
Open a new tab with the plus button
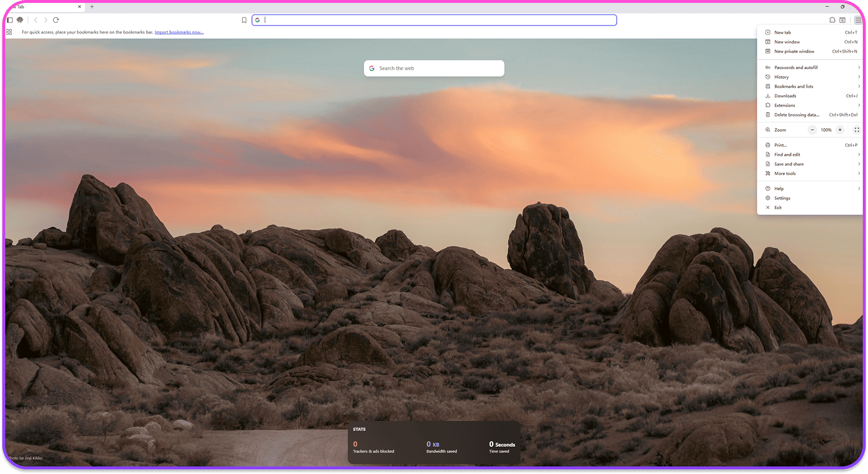click(x=92, y=7)
